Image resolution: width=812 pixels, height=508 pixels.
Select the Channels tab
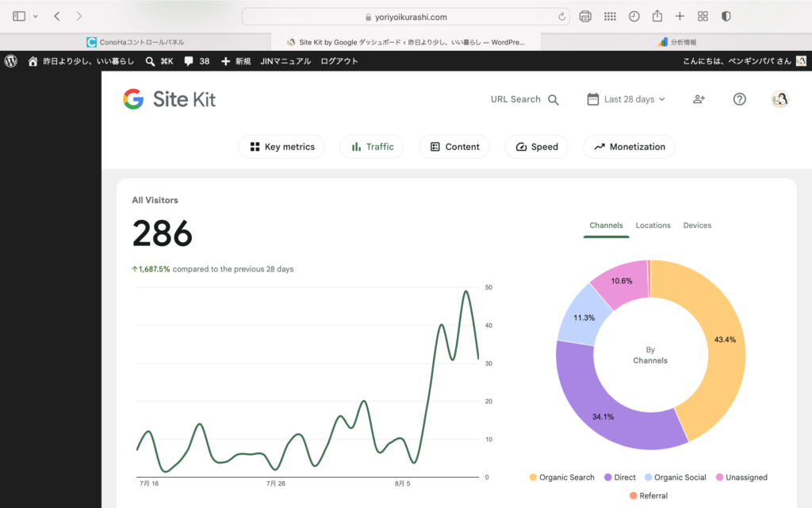click(606, 225)
